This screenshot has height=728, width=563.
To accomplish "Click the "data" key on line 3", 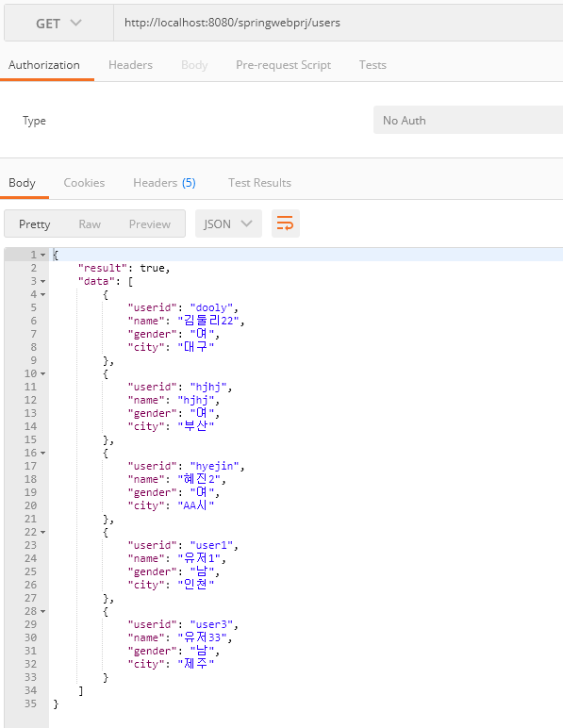I will tap(96, 281).
